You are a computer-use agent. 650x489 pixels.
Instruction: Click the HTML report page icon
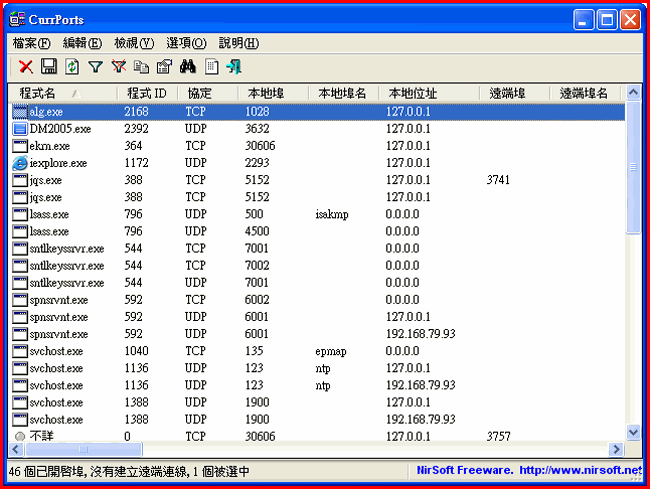click(x=211, y=67)
